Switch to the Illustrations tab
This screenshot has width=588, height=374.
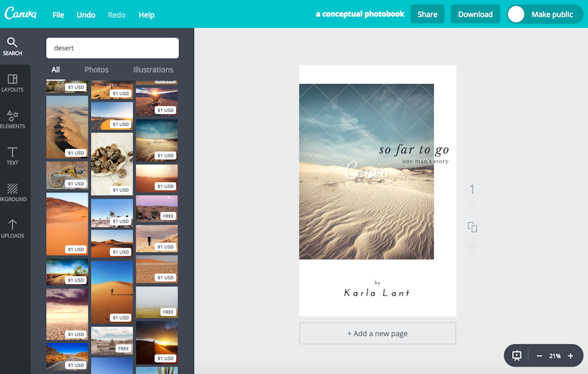click(153, 70)
